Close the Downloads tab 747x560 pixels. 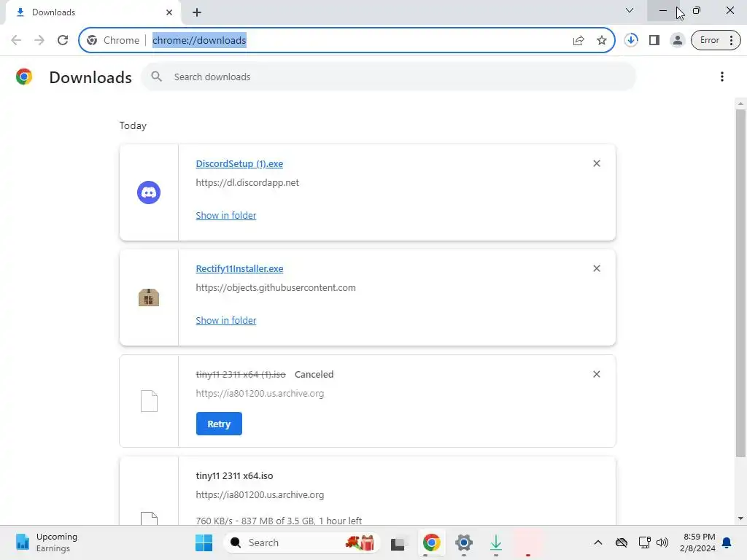click(169, 12)
